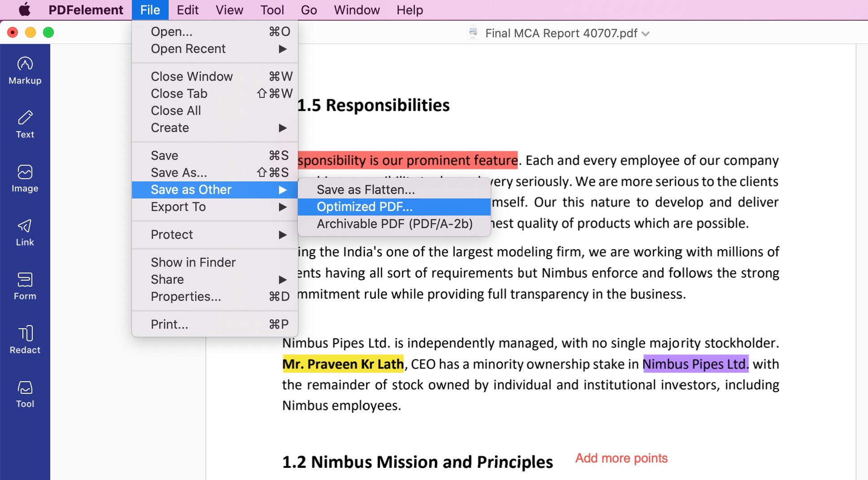Click the yellow minimize window button

pos(31,32)
